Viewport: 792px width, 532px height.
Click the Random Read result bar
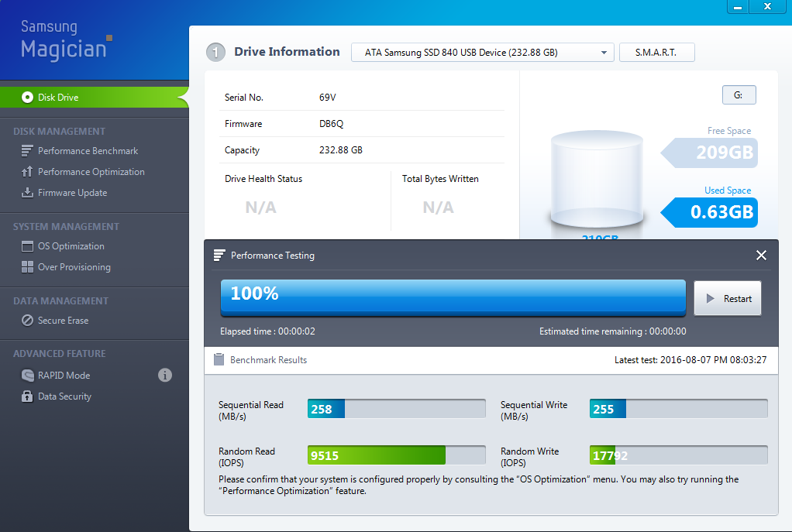point(397,455)
